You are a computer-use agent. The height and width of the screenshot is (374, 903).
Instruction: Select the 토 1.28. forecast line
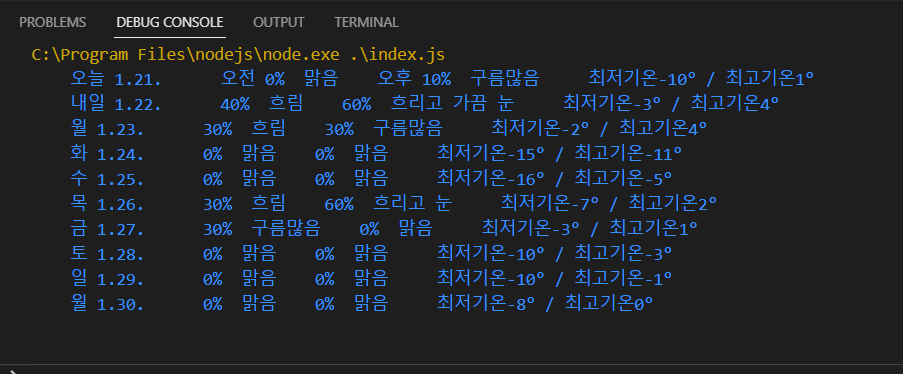coord(371,254)
